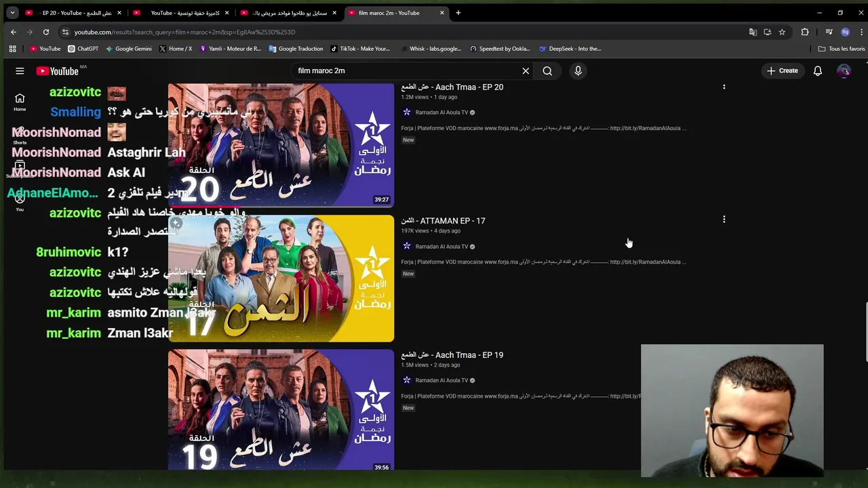Open the Yamli - Moteur de R... bookmark

click(230, 49)
